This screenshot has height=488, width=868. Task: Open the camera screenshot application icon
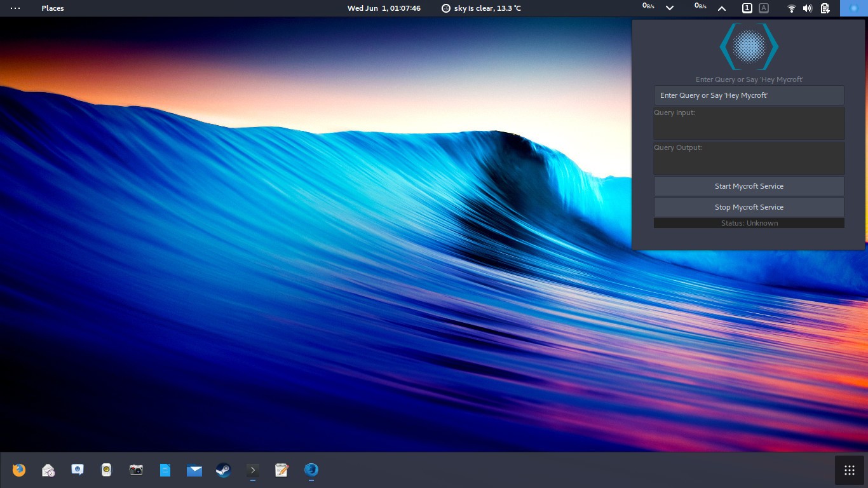pyautogui.click(x=136, y=470)
